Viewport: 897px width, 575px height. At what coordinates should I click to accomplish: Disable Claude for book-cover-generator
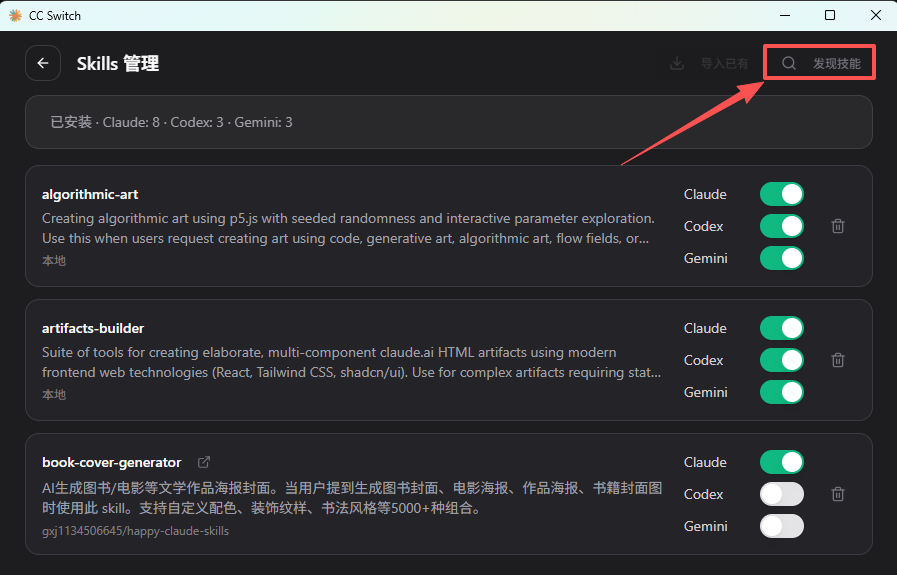[x=781, y=462]
